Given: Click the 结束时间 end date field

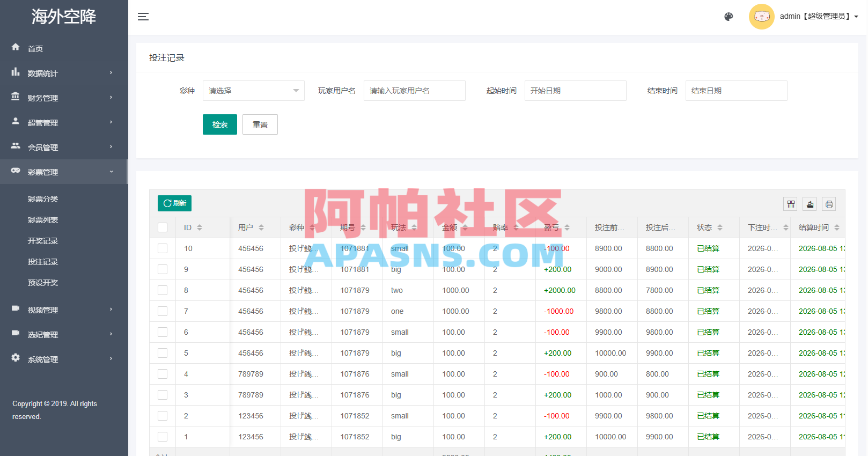Looking at the screenshot, I should pos(737,91).
